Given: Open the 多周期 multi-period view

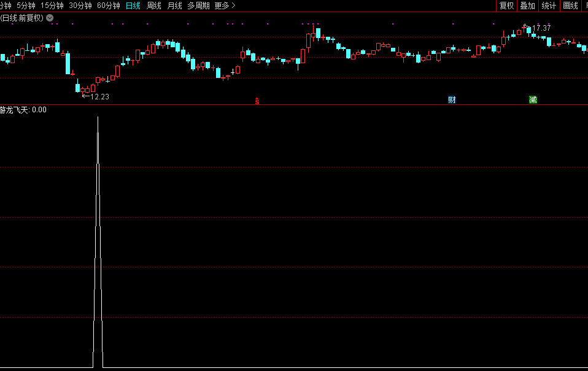Looking at the screenshot, I should (x=198, y=6).
